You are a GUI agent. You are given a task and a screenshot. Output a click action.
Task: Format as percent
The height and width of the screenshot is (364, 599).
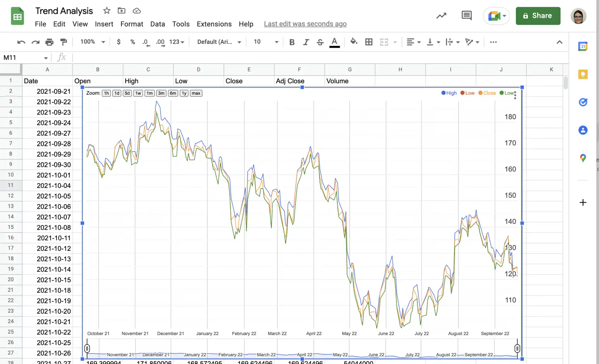point(133,42)
